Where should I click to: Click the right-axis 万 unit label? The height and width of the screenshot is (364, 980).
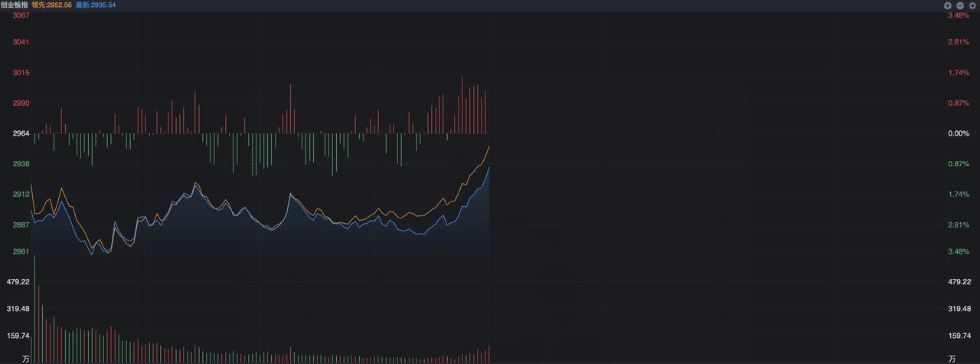tap(952, 359)
